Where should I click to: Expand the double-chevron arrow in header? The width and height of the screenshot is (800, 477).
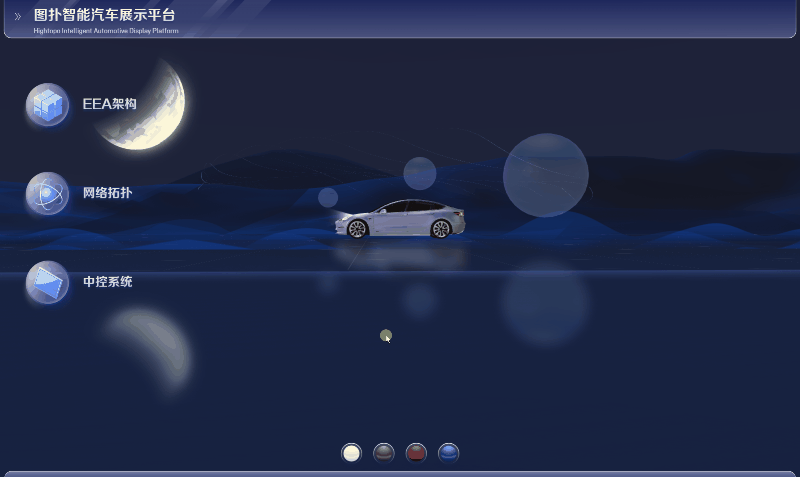[x=17, y=16]
